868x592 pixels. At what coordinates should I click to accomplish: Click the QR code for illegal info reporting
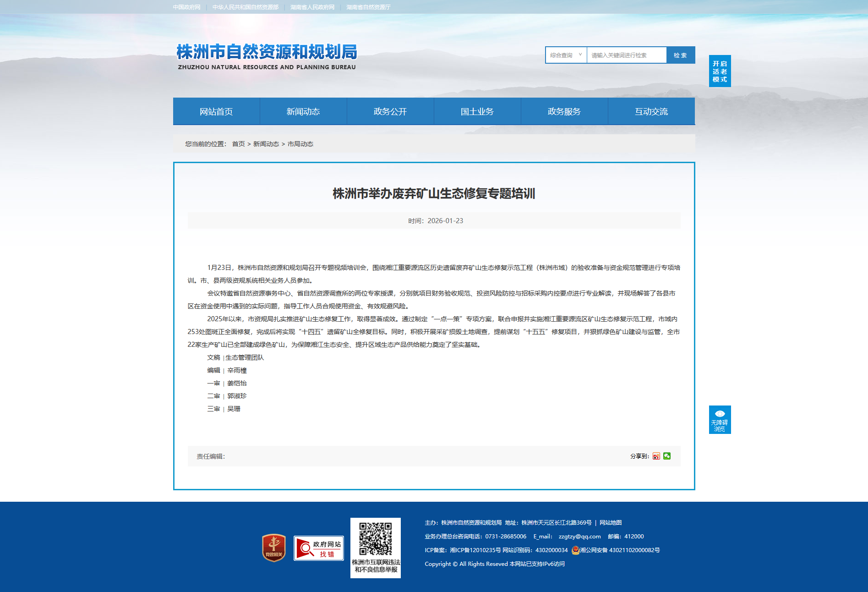coord(375,539)
